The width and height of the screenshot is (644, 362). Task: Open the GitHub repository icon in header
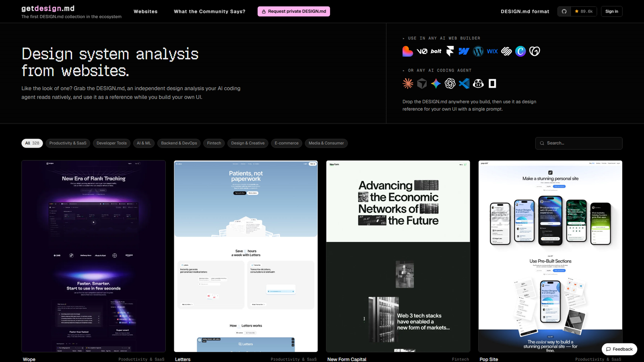coord(564,11)
